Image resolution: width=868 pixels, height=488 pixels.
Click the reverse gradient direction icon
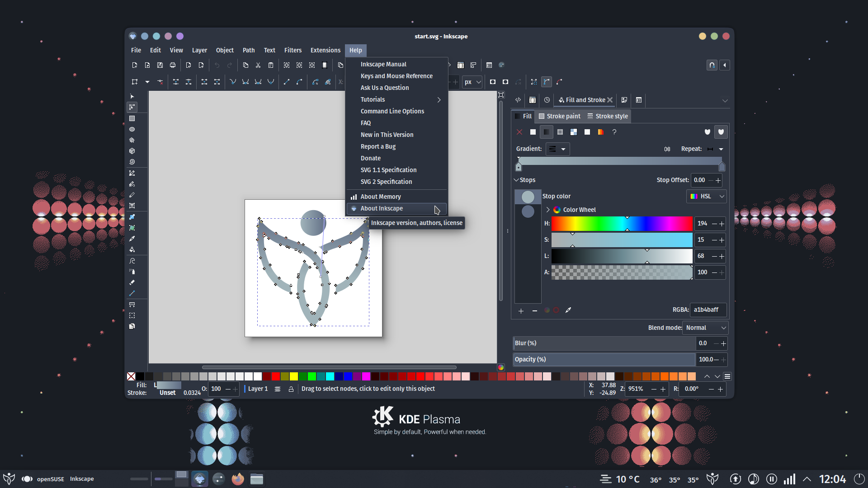pos(667,149)
